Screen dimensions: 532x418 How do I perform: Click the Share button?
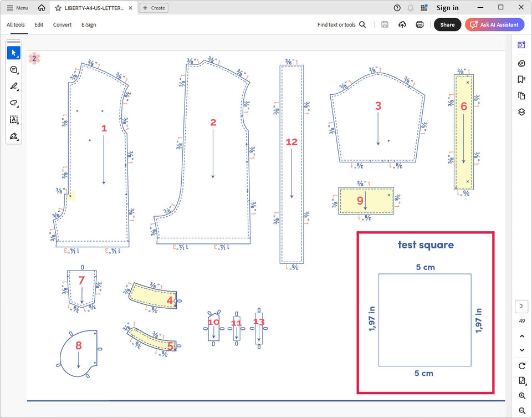[x=448, y=24]
